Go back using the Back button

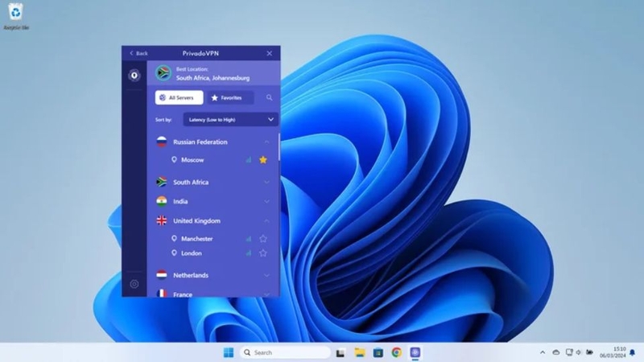138,53
